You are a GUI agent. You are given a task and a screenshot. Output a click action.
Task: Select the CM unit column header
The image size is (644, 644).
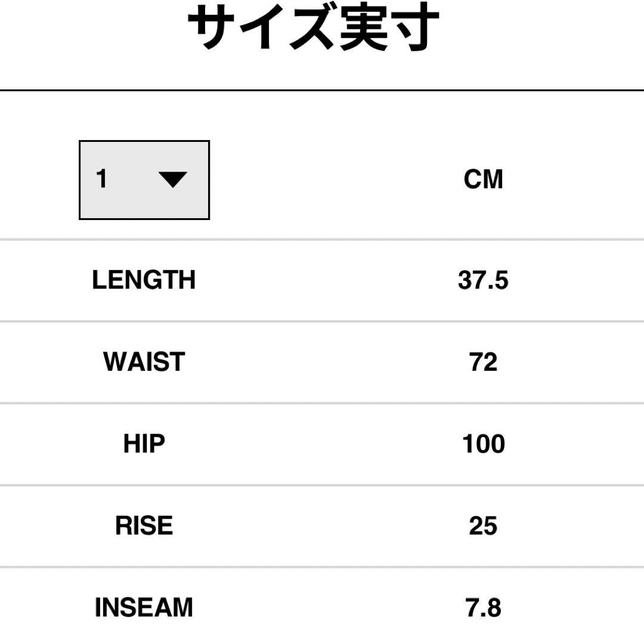pyautogui.click(x=483, y=179)
